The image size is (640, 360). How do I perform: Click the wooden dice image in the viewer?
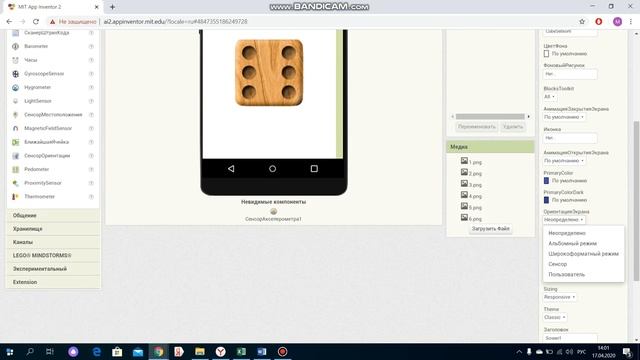click(x=269, y=73)
